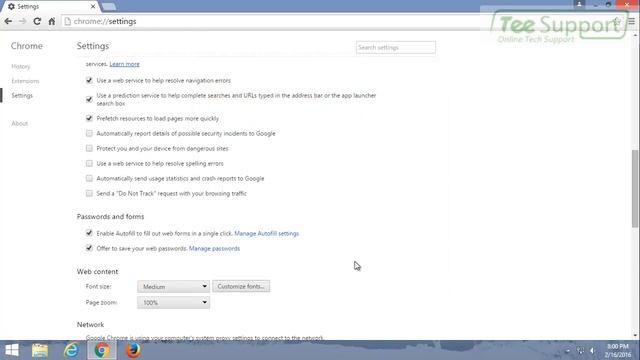Open the Windows Start menu

[12, 350]
